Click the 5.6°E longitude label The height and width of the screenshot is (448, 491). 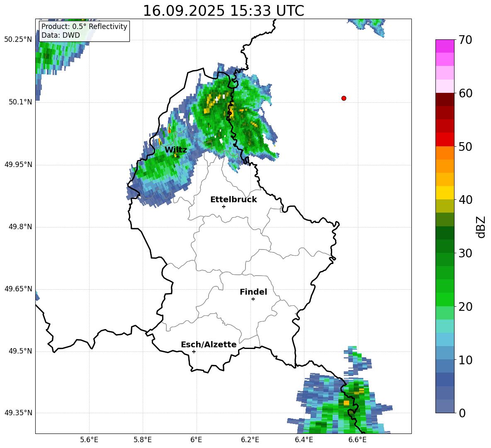89,440
